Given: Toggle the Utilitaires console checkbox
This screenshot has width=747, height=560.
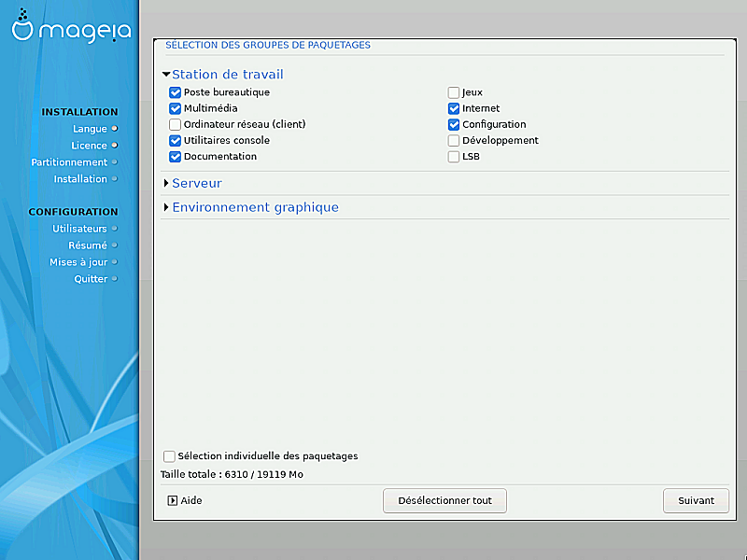Looking at the screenshot, I should click(x=175, y=140).
